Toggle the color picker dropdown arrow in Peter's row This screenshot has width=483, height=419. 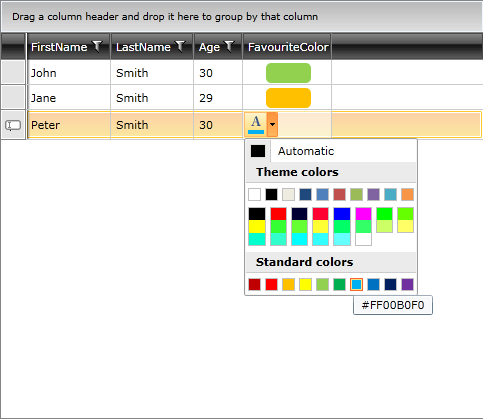click(x=272, y=124)
